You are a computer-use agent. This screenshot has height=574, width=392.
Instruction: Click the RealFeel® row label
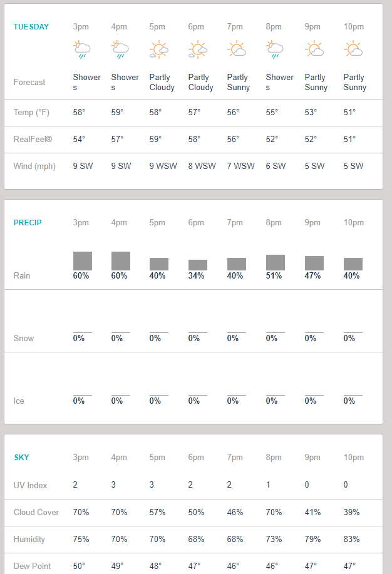click(33, 140)
